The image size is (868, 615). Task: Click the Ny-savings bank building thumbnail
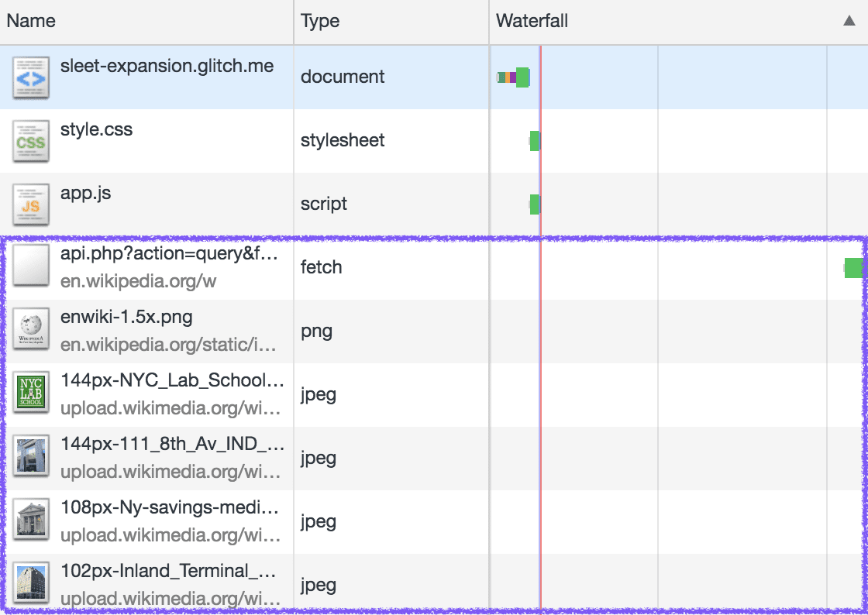(x=31, y=522)
